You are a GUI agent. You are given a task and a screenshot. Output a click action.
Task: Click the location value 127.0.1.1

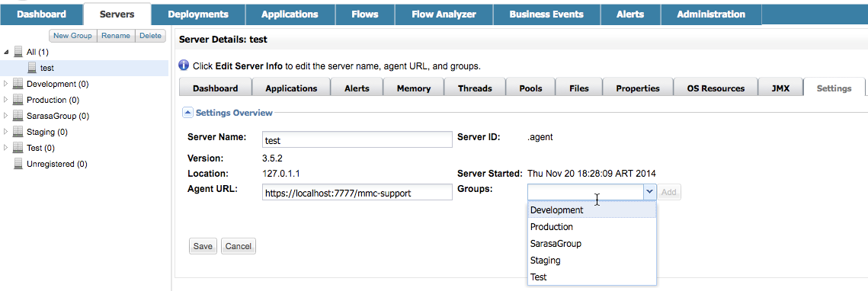pyautogui.click(x=280, y=173)
